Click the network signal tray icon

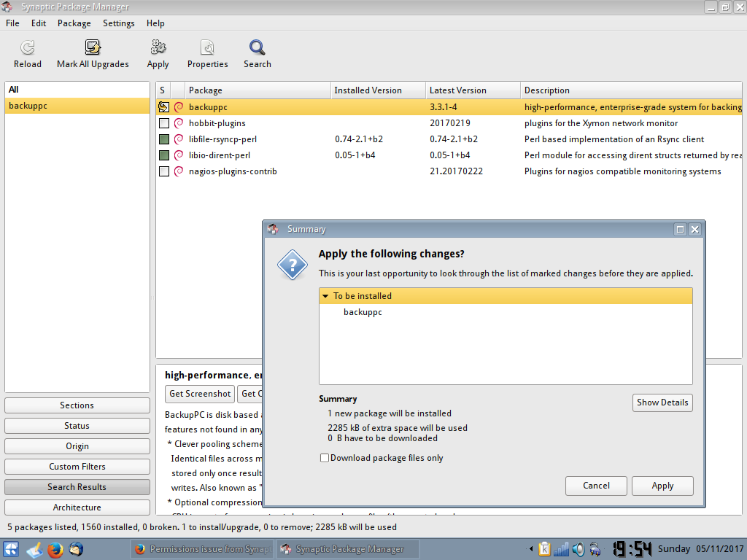coord(562,550)
